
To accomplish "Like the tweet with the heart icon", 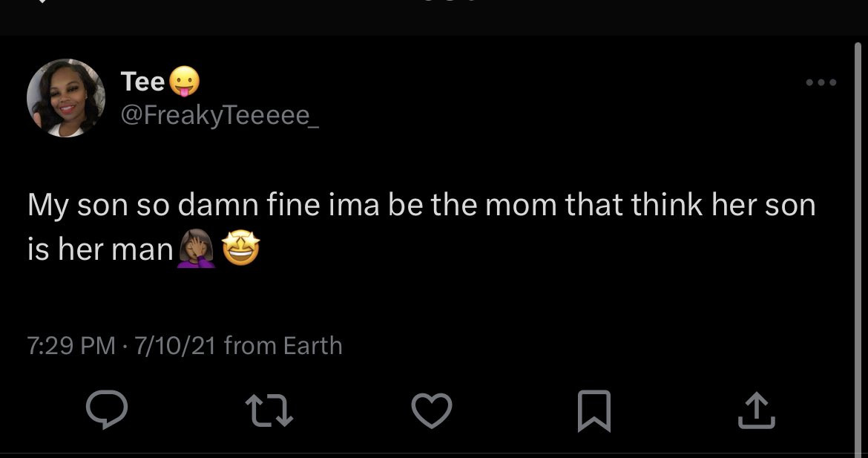I will click(431, 410).
